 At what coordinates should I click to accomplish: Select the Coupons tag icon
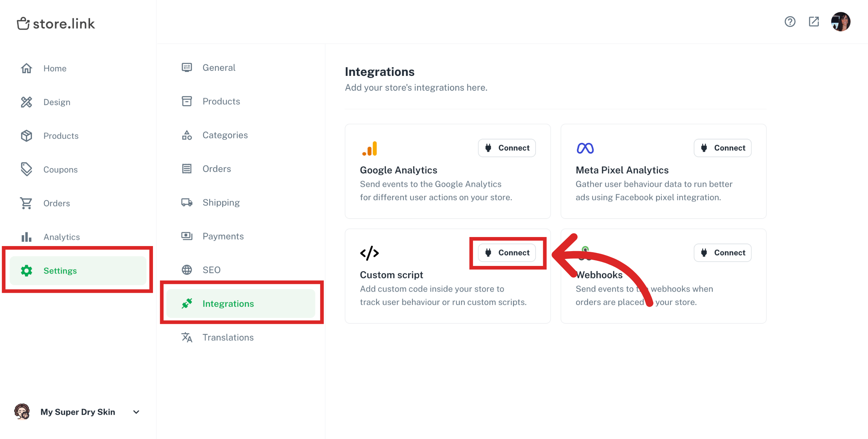(26, 169)
